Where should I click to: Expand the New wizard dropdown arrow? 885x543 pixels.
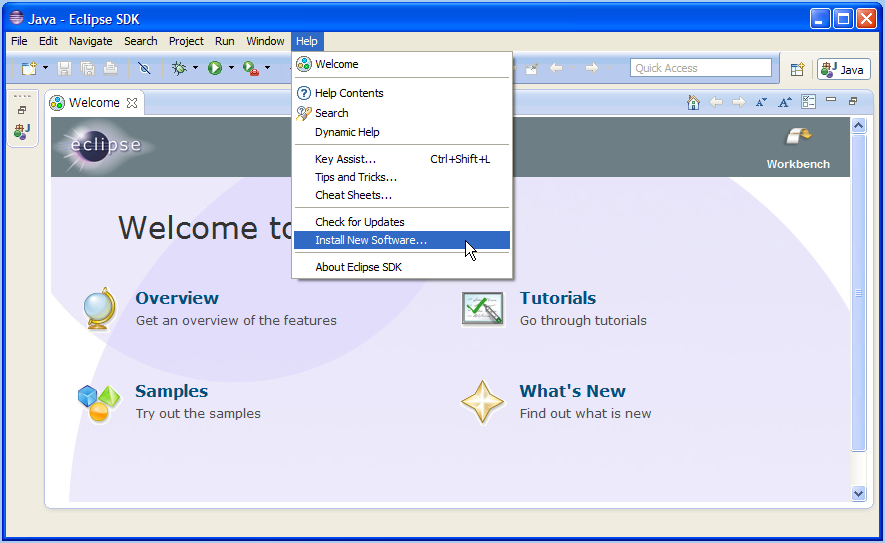46,68
